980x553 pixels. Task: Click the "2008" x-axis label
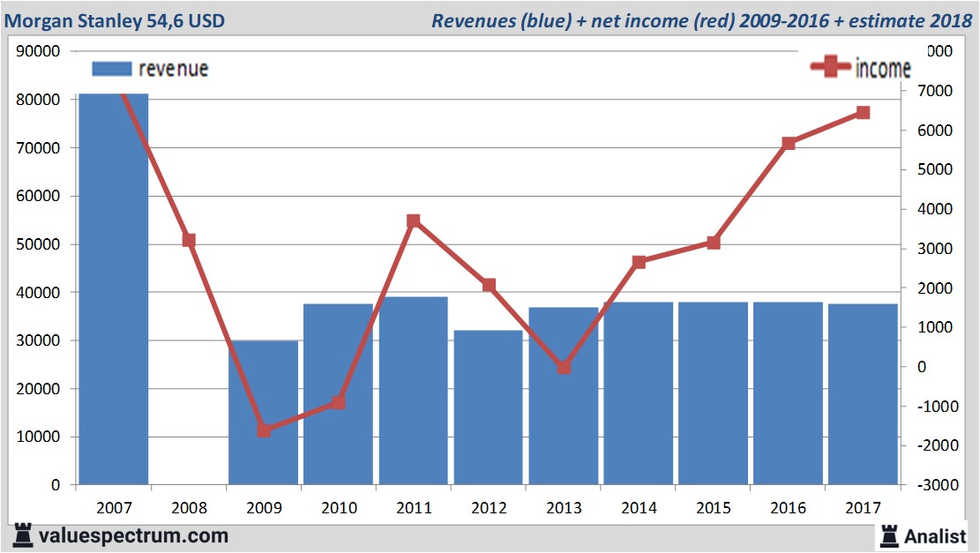[190, 507]
